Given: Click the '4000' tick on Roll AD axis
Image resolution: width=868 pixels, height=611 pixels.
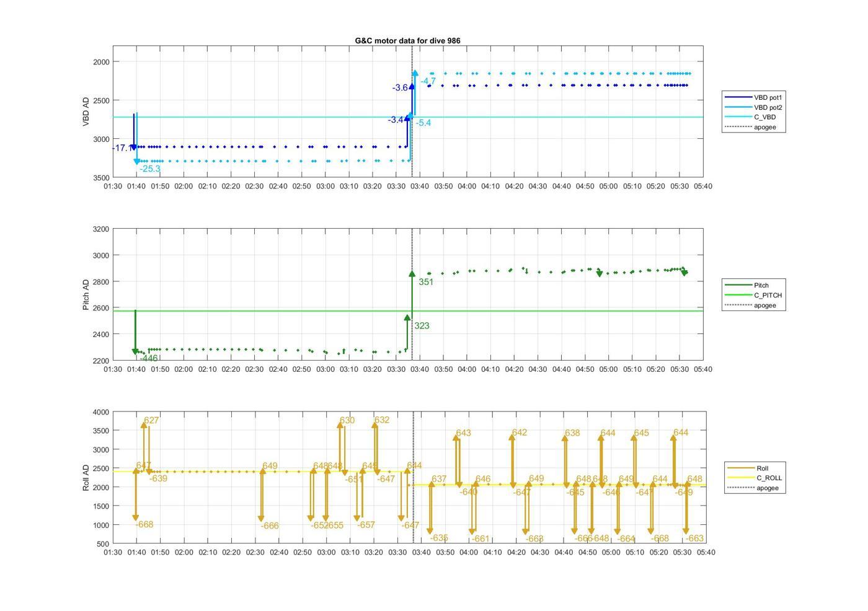Looking at the screenshot, I should 100,412.
